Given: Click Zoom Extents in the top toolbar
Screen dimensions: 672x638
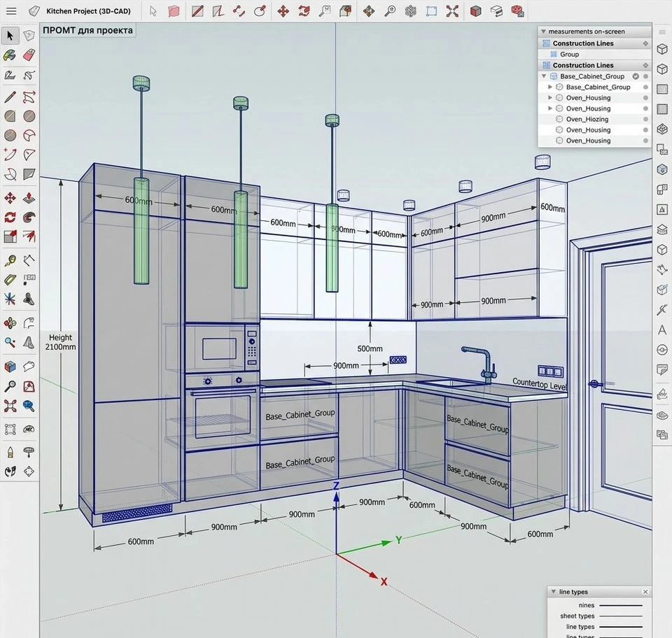Looking at the screenshot, I should tap(452, 11).
